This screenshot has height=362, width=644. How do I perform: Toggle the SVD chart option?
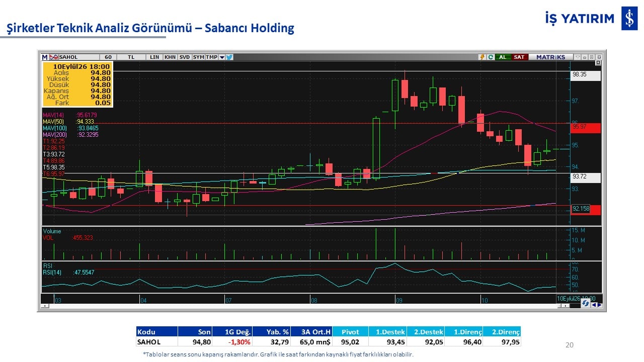[185, 57]
